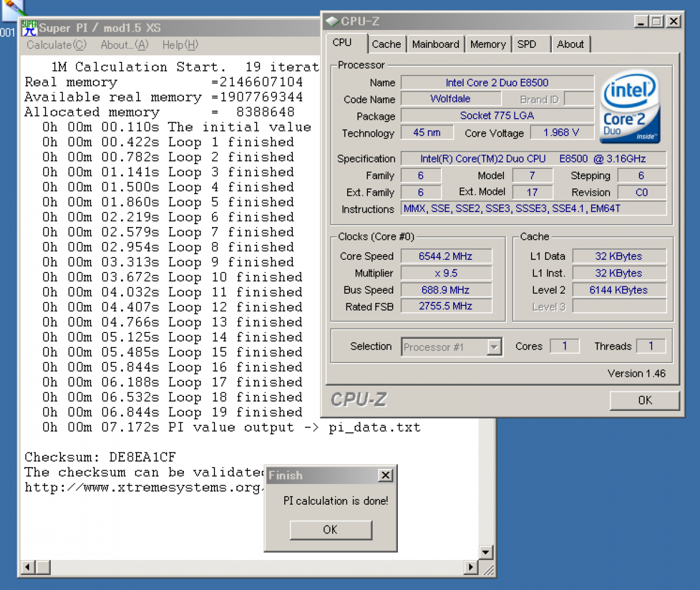Switch to the Memory tab

coord(488,44)
